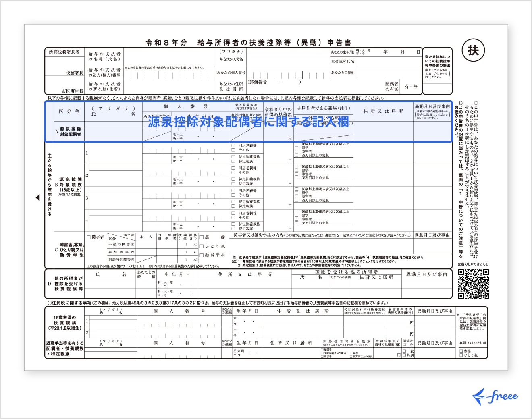Click the 一般の障害者 row label
532x419 pixels.
(121, 245)
